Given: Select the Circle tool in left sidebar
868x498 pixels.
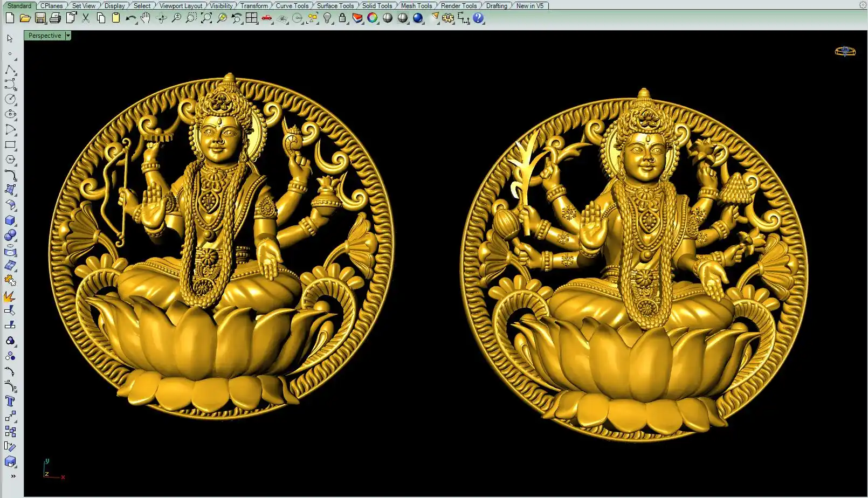Looking at the screenshot, I should (x=10, y=99).
